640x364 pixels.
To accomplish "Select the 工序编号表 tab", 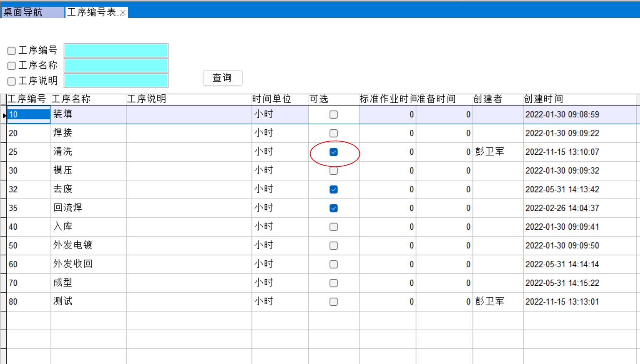I will (x=92, y=12).
